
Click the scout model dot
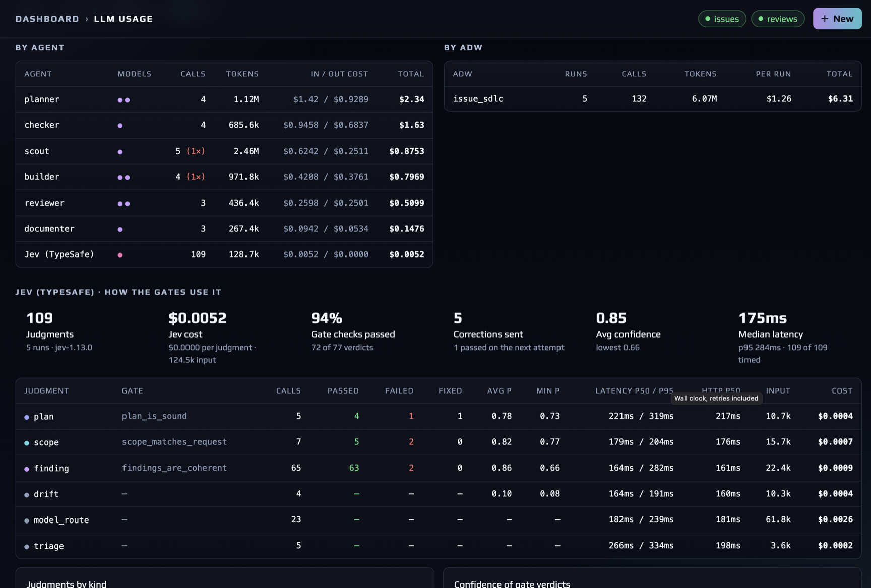[120, 151]
